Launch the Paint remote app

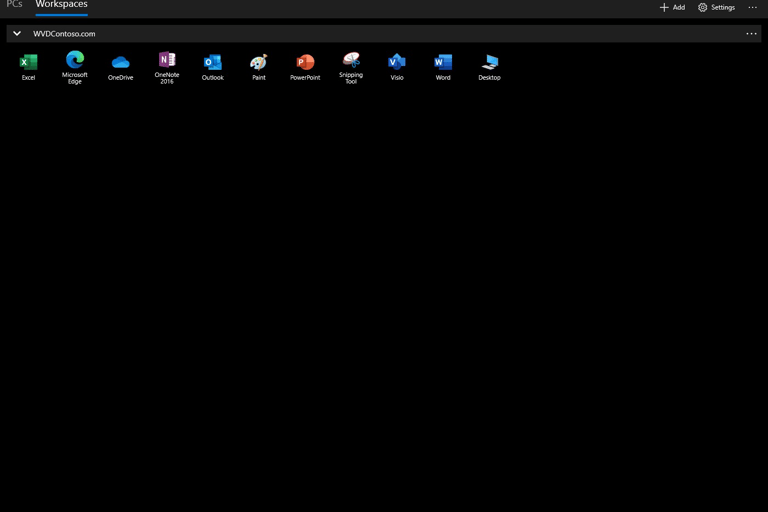click(259, 67)
